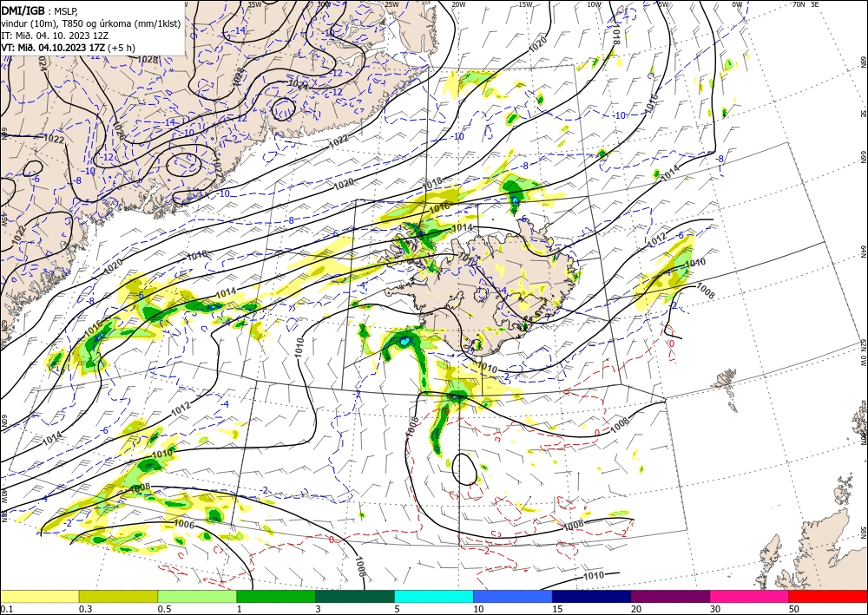Click the olive 0.3–0.5 legend swatch
868x615 pixels.
pyautogui.click(x=118, y=596)
